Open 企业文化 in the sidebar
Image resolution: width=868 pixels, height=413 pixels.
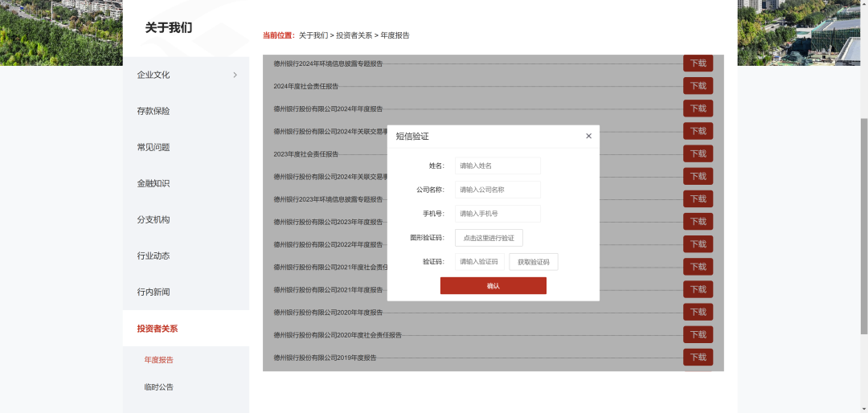[154, 75]
